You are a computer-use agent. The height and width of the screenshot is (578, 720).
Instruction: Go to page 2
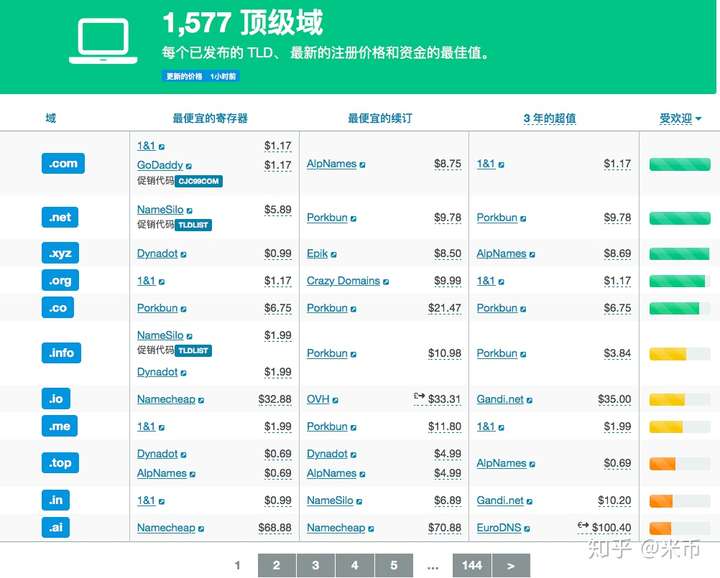point(277,566)
